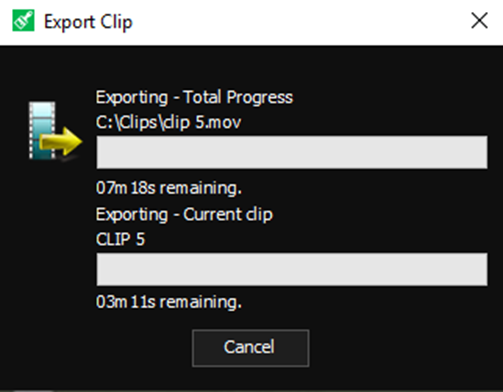Click the word 'Progress' in the top label
503x392 pixels.
pyautogui.click(x=260, y=98)
